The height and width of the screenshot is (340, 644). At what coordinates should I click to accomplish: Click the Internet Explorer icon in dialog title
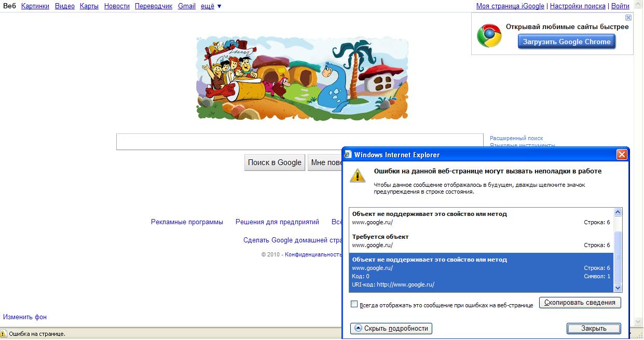(348, 155)
